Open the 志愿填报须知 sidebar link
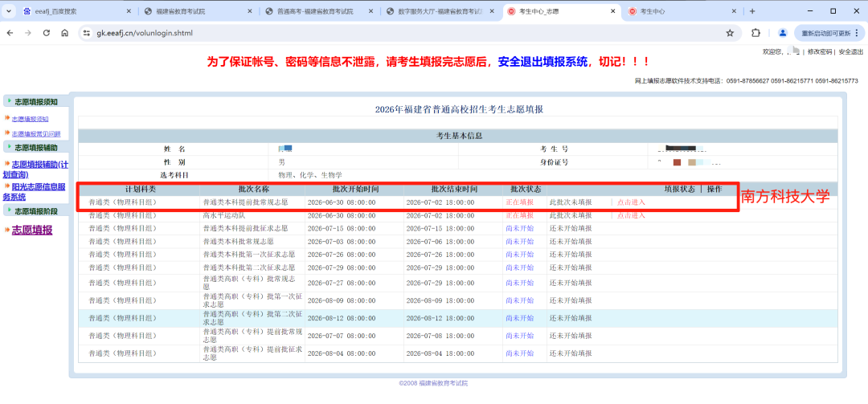 [x=31, y=118]
